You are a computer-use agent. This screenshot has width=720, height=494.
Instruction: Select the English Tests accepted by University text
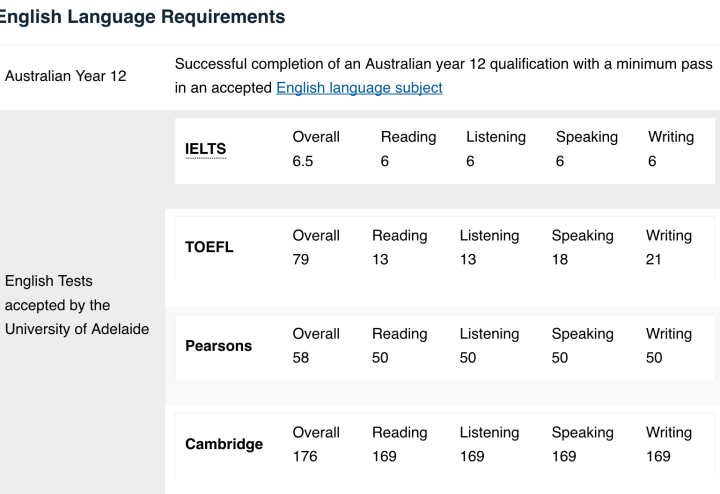pos(77,305)
